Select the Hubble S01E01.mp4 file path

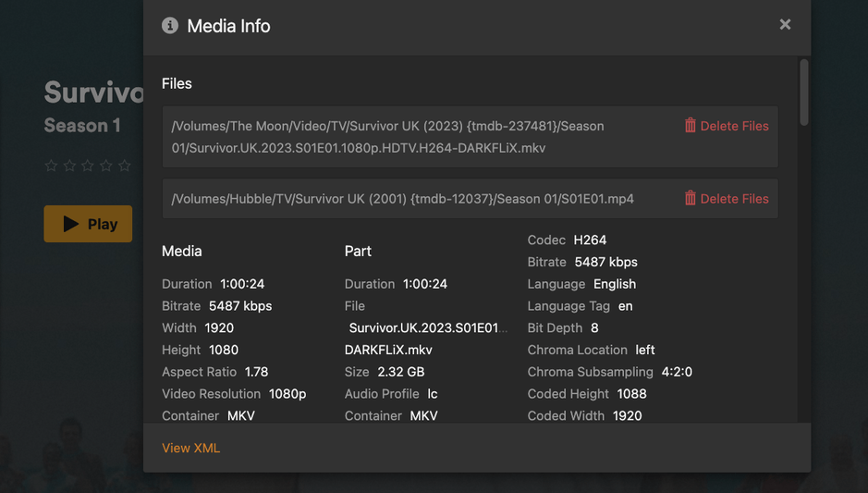403,199
